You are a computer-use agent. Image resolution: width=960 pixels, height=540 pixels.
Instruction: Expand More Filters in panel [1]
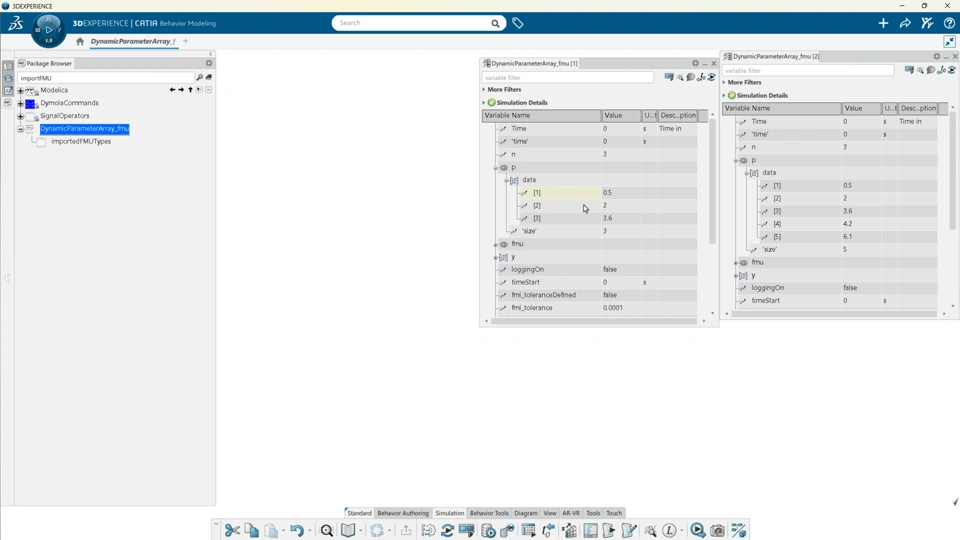point(484,89)
